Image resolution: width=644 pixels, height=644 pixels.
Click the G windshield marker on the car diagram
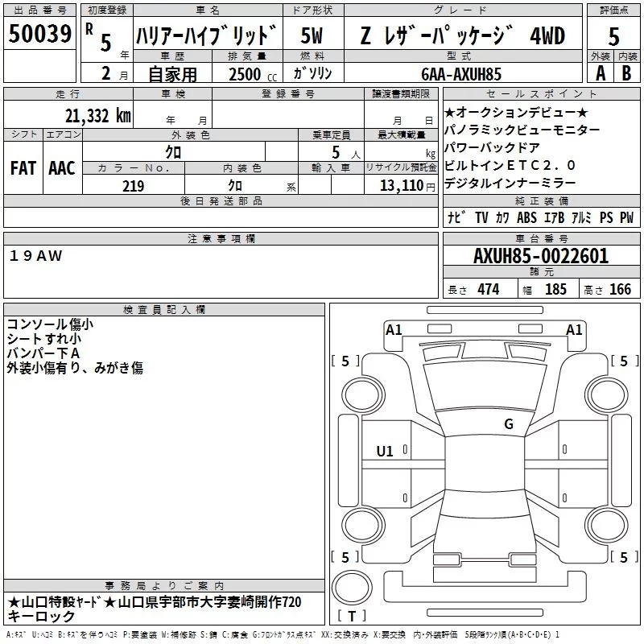click(x=508, y=424)
